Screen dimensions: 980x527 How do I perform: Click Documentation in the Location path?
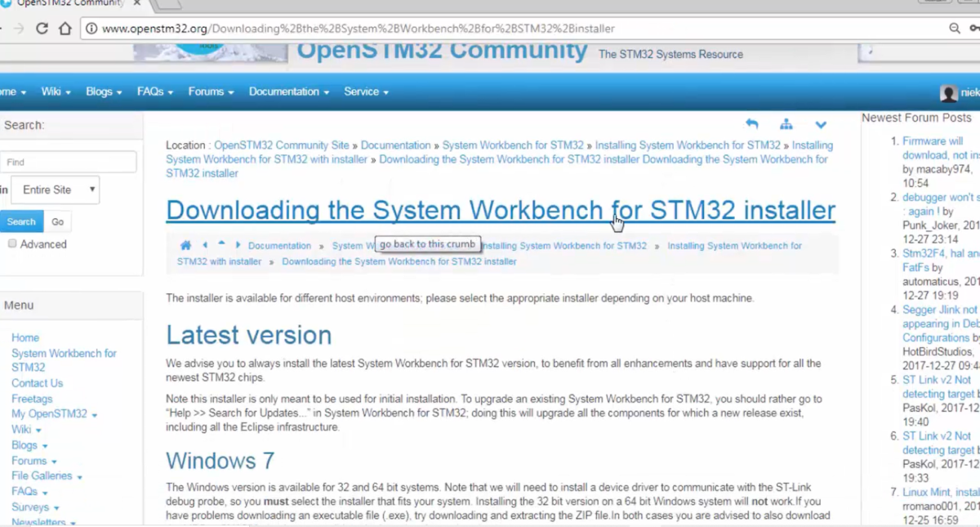point(396,145)
